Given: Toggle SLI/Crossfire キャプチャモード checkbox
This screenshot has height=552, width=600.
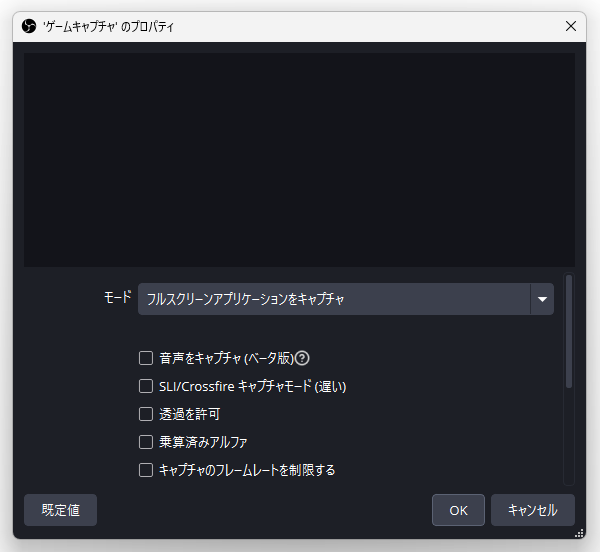Looking at the screenshot, I should [146, 386].
